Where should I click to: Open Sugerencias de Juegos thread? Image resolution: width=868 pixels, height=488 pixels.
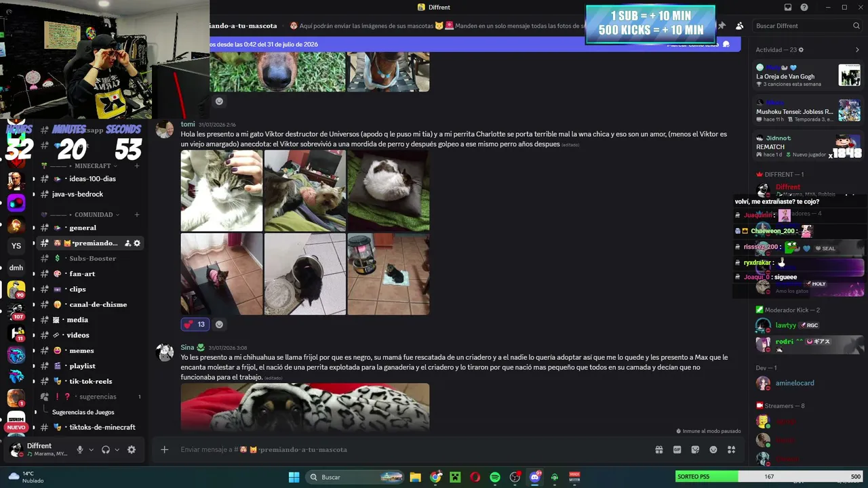pos(83,412)
